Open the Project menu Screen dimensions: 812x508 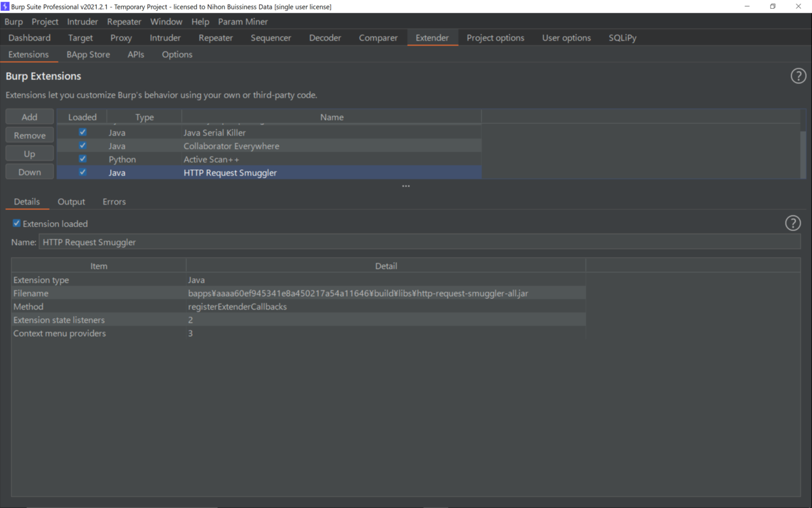[x=45, y=22]
